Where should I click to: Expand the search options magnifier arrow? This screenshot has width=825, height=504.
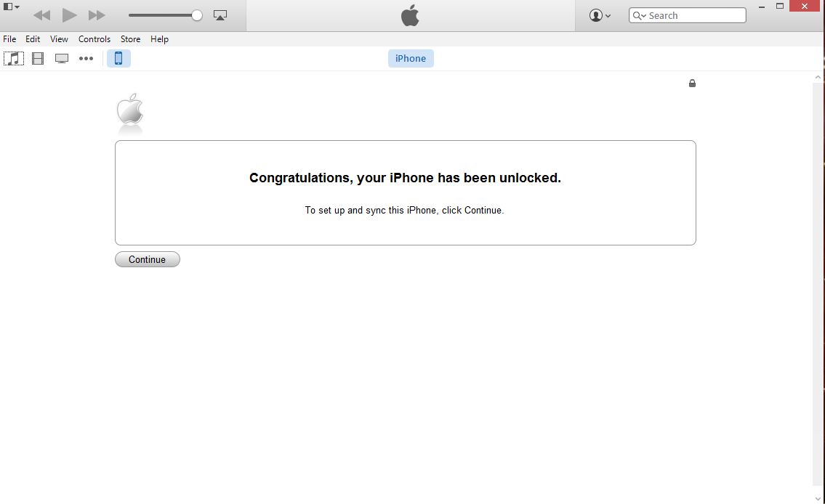[x=639, y=15]
